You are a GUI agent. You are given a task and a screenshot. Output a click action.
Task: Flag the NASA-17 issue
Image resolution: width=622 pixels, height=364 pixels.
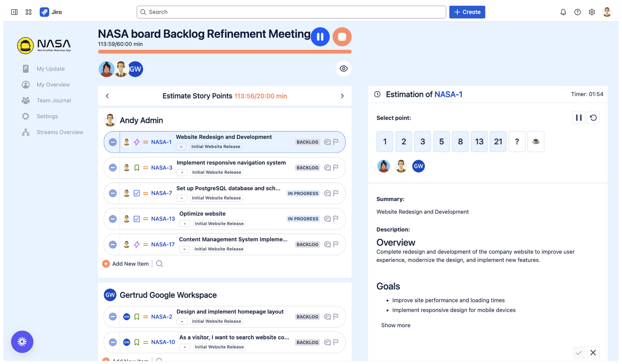(x=336, y=244)
